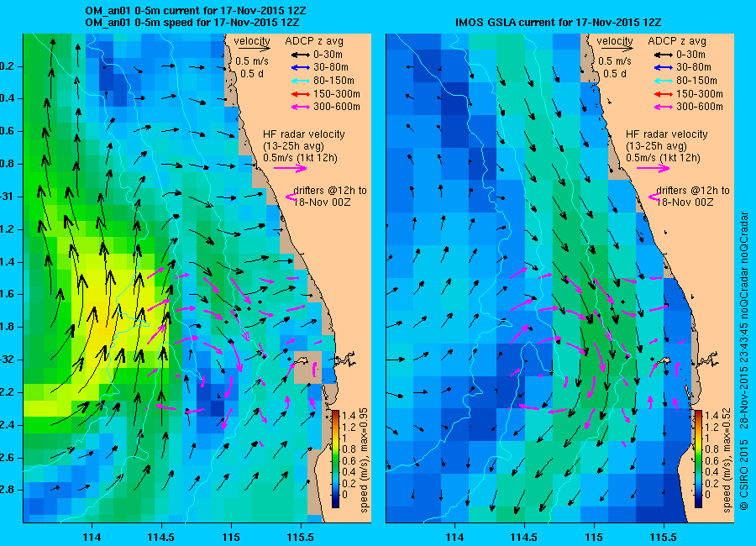The image size is (756, 546).
Task: Click the small island in the right map
Action: (x=665, y=360)
